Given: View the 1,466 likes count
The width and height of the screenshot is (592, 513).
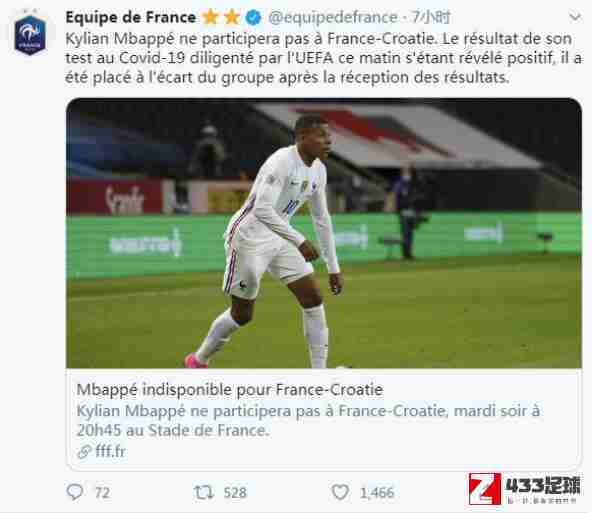Looking at the screenshot, I should [377, 493].
